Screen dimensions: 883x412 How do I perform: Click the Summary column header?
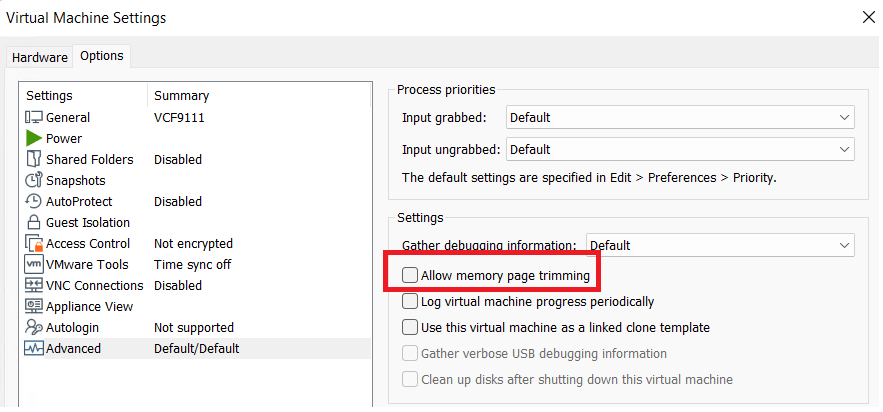point(181,96)
